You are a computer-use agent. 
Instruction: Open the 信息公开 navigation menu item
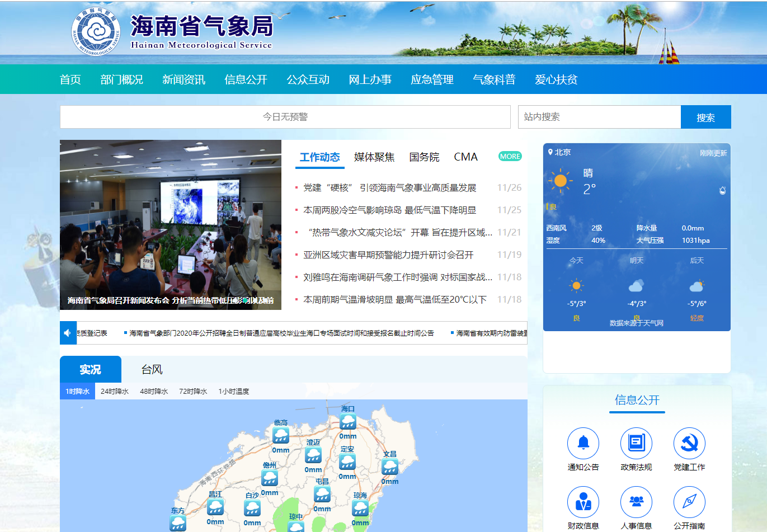point(246,79)
